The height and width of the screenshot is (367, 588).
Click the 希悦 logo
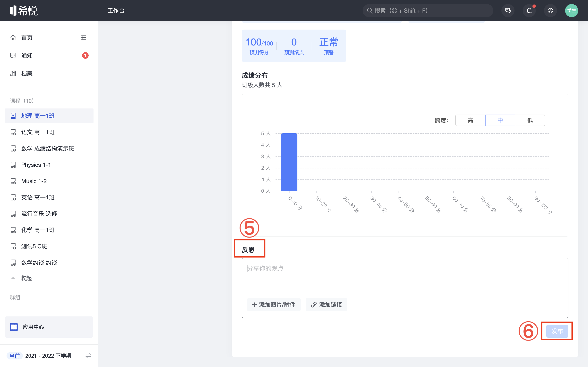[24, 11]
